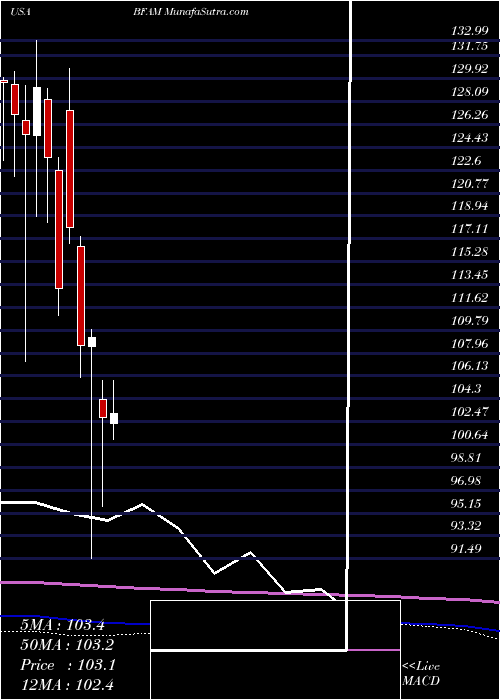Image resolution: width=500 pixels, height=700 pixels.
Task: Select the 95.15 price label
Action: tap(468, 503)
